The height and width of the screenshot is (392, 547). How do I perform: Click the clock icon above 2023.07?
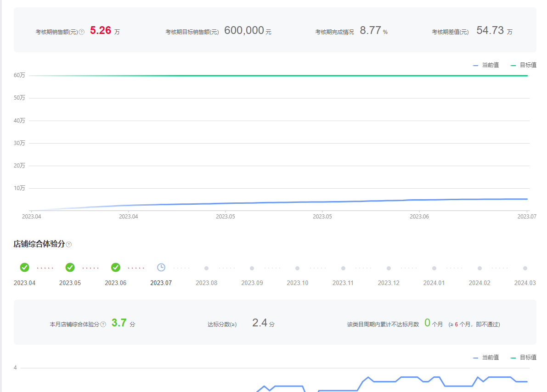point(161,268)
